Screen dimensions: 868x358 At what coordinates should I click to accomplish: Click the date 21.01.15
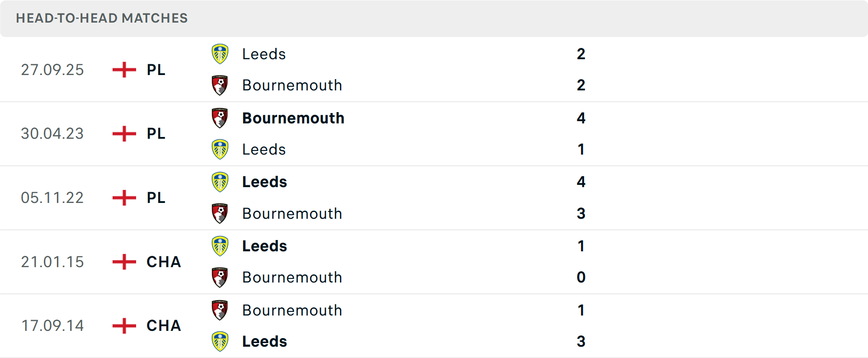tap(52, 262)
